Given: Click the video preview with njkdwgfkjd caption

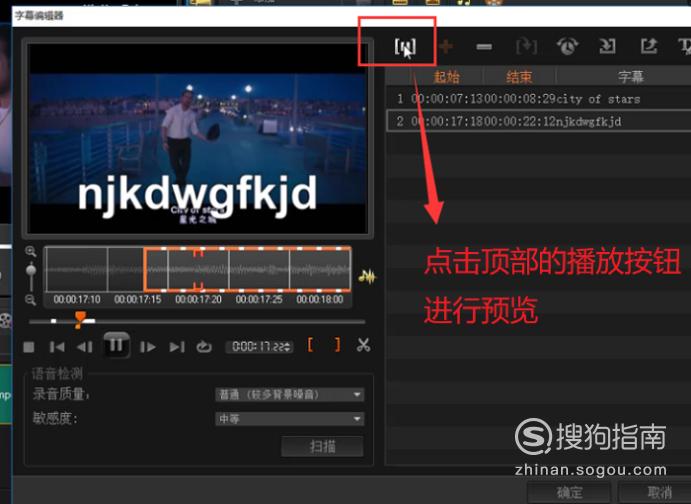Looking at the screenshot, I should point(197,138).
